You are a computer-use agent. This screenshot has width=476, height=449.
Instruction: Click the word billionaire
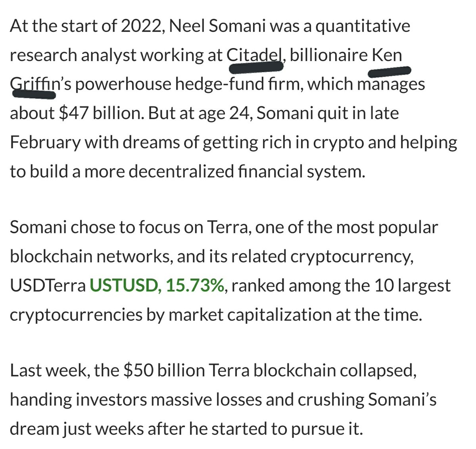point(329,56)
